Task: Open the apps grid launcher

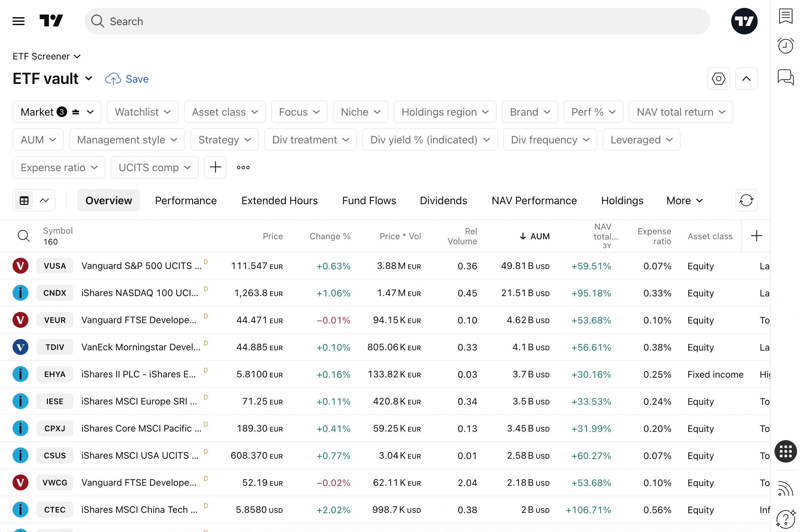Action: pyautogui.click(x=785, y=452)
